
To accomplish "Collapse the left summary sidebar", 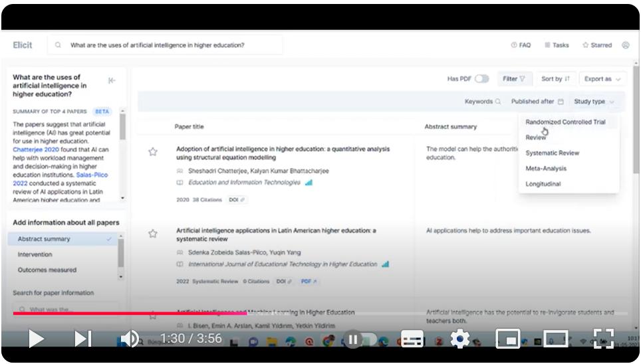I will pos(112,80).
